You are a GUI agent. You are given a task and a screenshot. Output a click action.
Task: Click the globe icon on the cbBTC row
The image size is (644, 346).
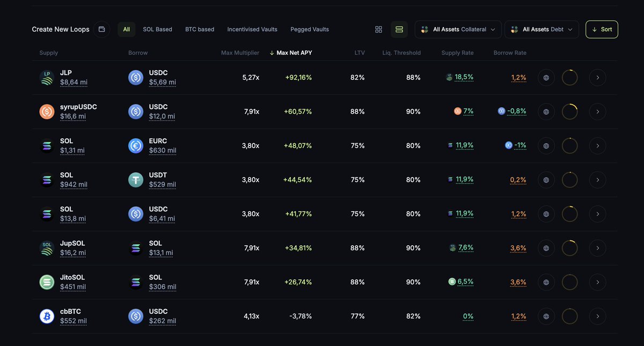(x=546, y=316)
